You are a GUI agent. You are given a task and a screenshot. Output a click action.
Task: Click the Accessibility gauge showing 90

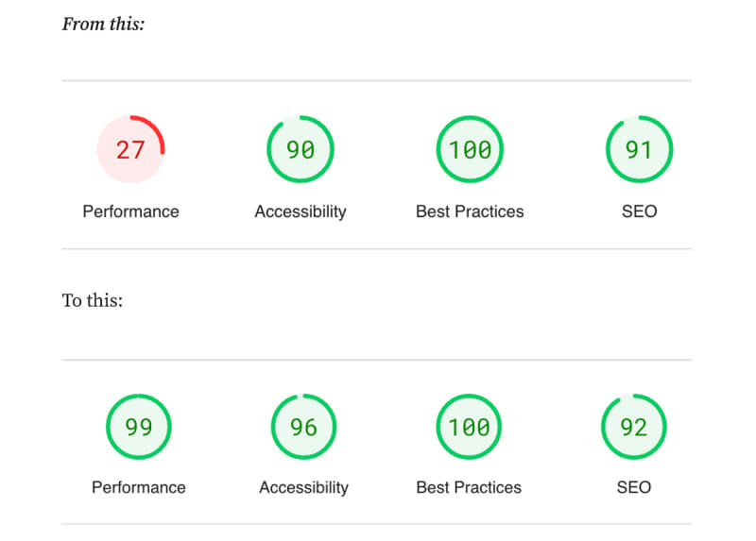pos(301,149)
